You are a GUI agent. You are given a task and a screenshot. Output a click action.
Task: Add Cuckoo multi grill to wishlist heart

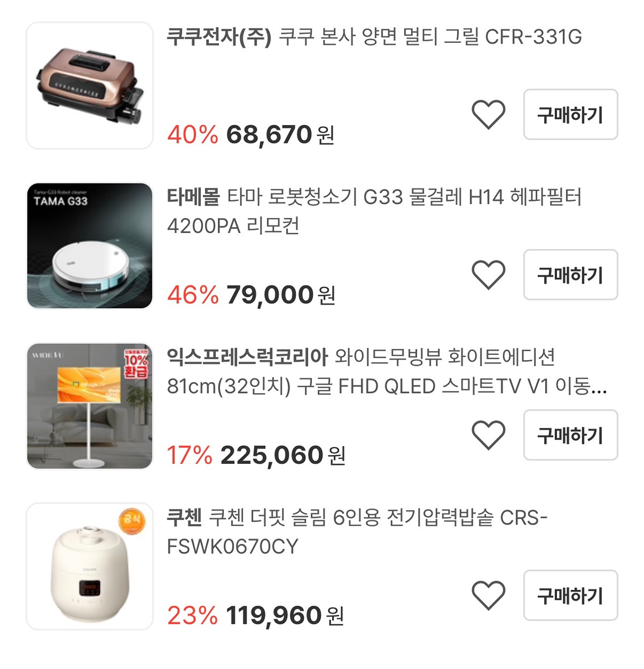click(488, 114)
